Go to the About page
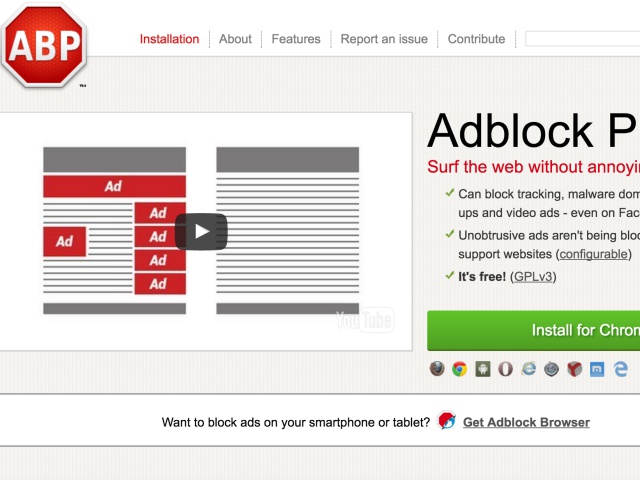This screenshot has height=480, width=640. 235,39
